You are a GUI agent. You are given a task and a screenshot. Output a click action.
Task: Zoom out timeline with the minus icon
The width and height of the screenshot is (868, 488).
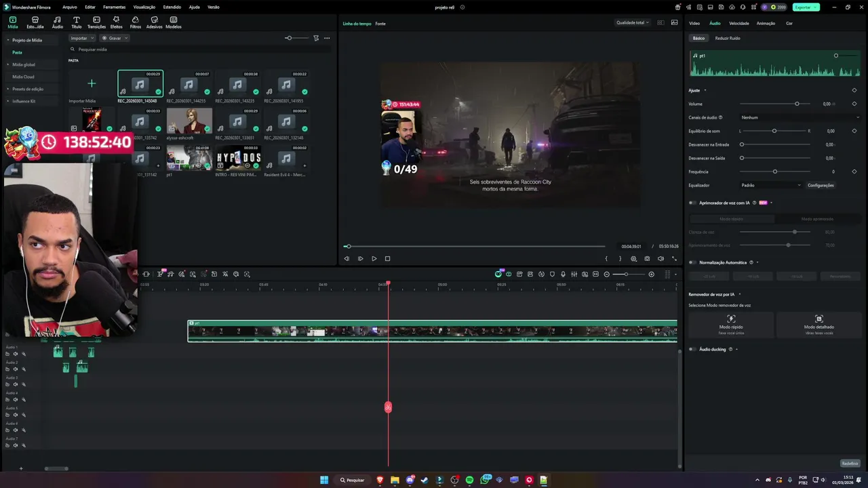click(x=606, y=274)
